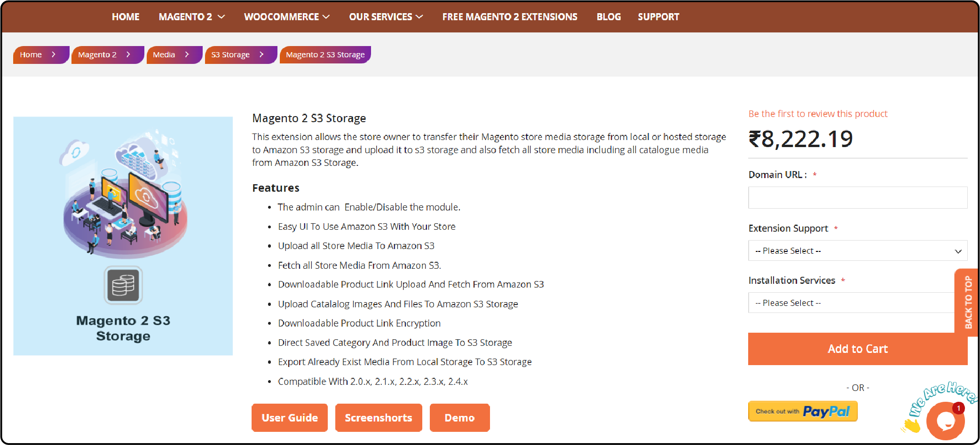Open the Extension Support dropdown

click(x=858, y=250)
